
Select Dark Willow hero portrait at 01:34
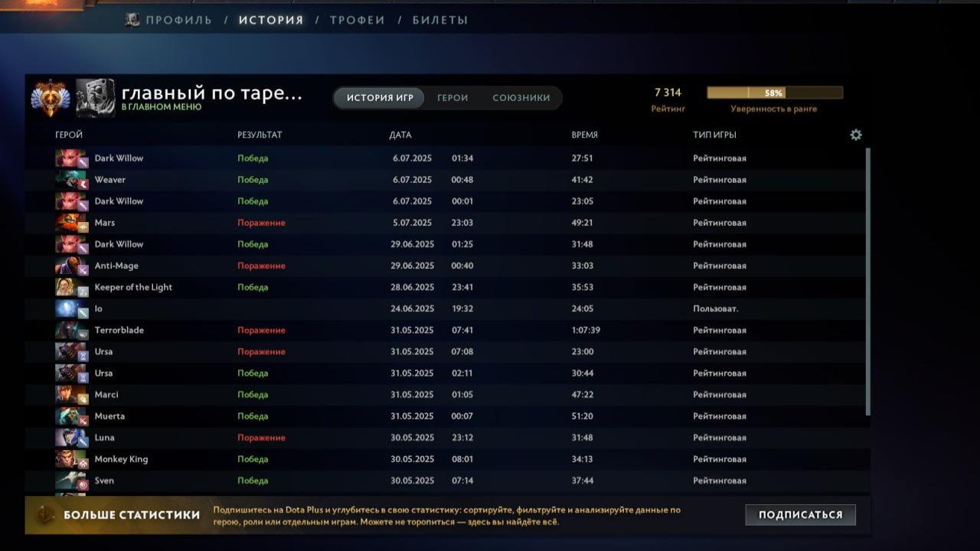(72, 158)
